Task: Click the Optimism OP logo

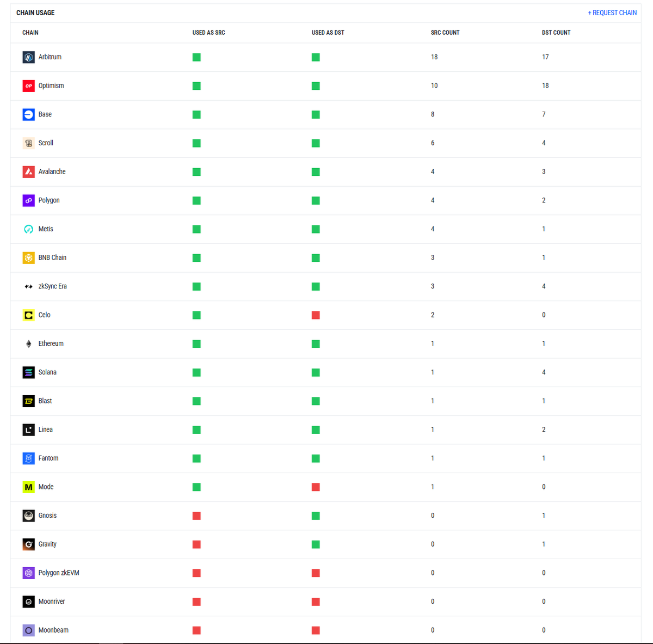Action: point(28,86)
